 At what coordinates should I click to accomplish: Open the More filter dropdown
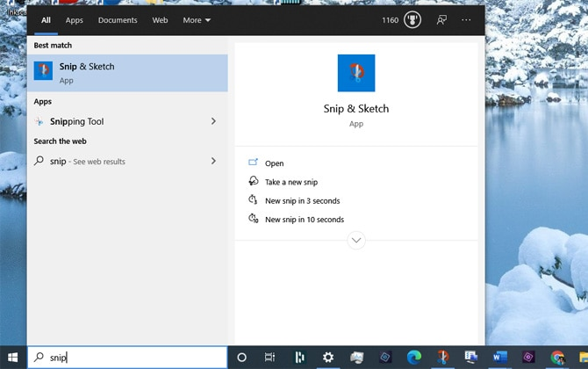[197, 20]
